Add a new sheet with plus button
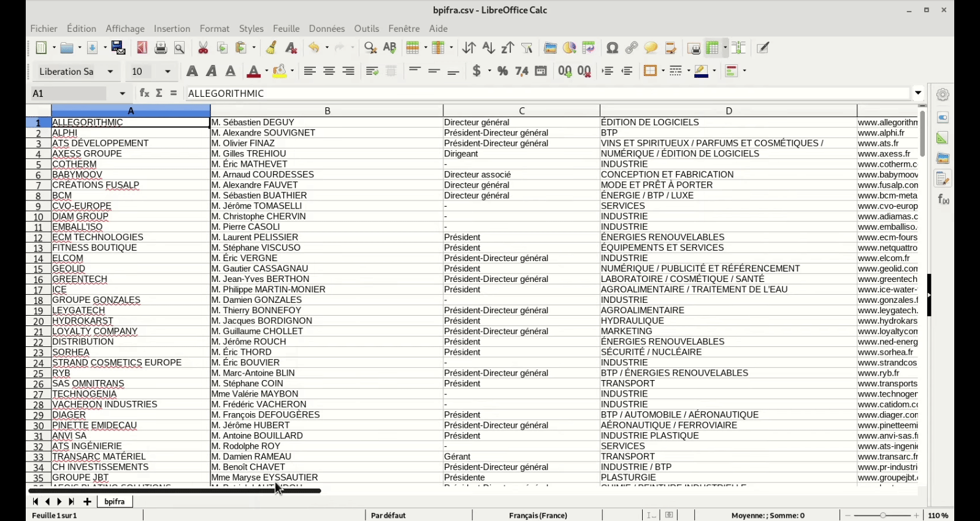This screenshot has width=980, height=521. tap(87, 501)
